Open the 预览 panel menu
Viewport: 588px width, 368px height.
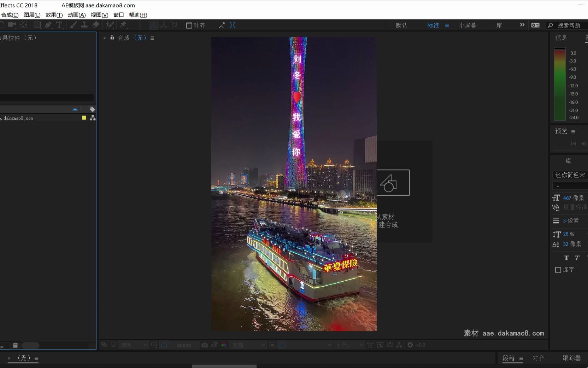[573, 132]
